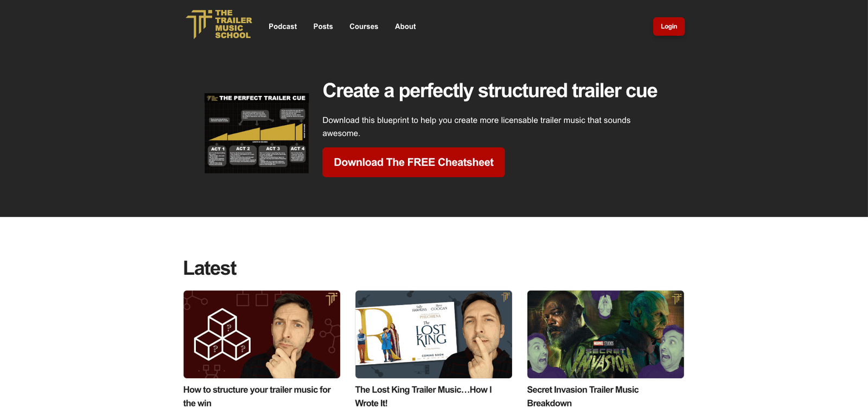This screenshot has width=868, height=414.
Task: Go to the Posts page
Action: click(x=323, y=27)
